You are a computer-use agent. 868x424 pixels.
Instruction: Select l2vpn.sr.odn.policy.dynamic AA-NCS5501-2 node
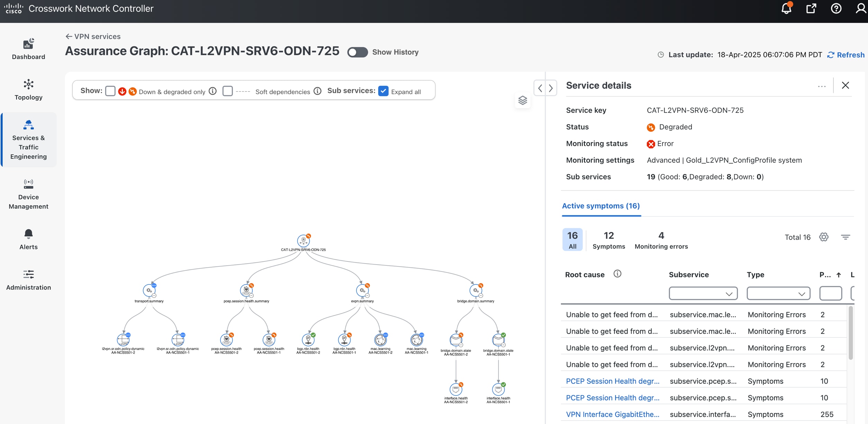click(123, 340)
